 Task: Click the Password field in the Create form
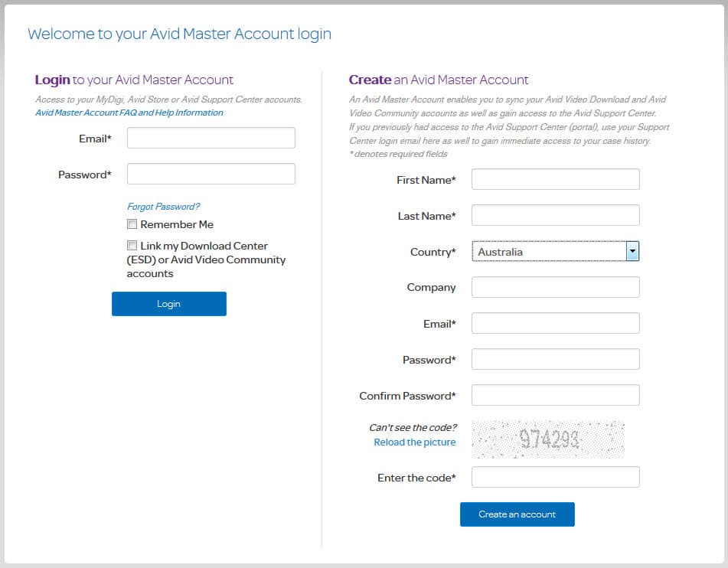pos(555,359)
